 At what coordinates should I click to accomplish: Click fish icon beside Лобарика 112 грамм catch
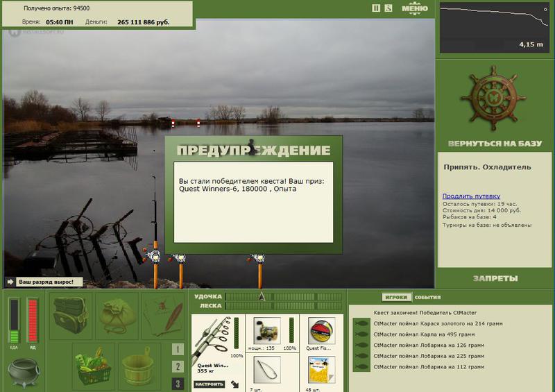(x=361, y=367)
